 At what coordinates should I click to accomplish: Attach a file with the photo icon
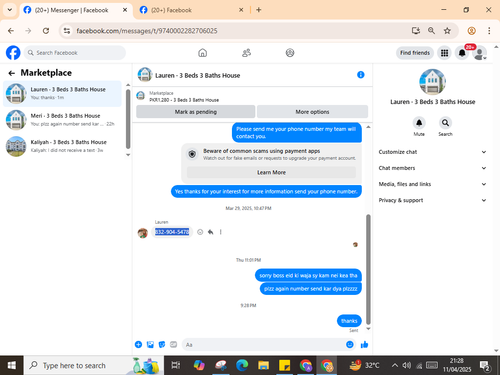[x=150, y=344]
